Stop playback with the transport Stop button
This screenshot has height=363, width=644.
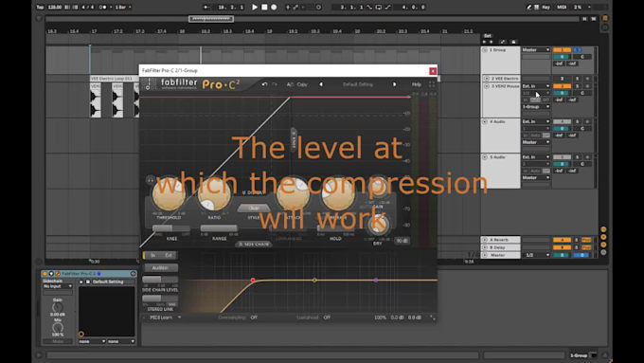tap(264, 7)
